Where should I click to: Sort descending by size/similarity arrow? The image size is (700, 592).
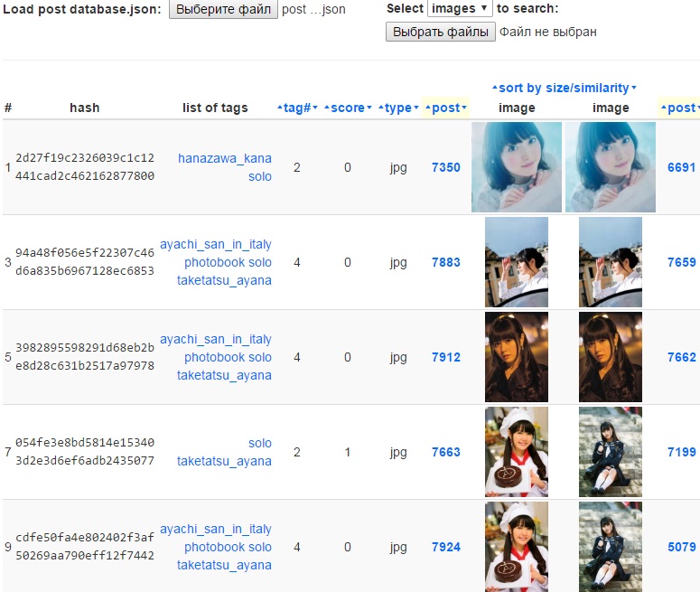click(x=634, y=88)
